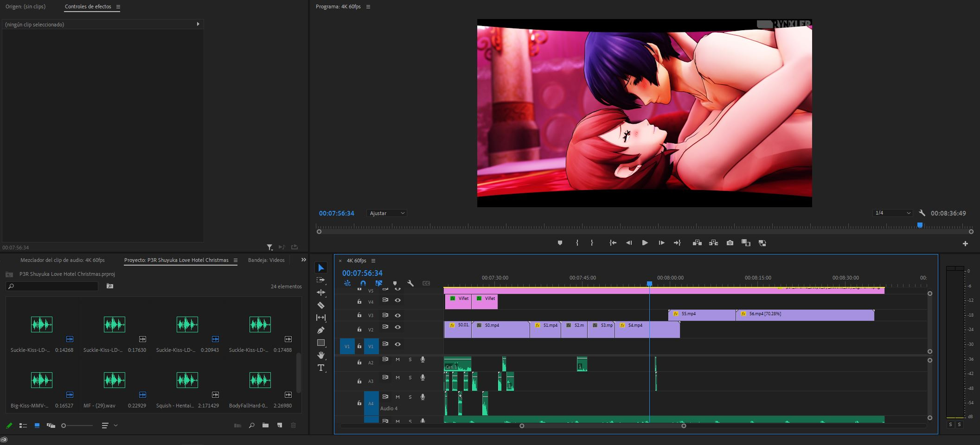Step back one frame

[x=629, y=243]
